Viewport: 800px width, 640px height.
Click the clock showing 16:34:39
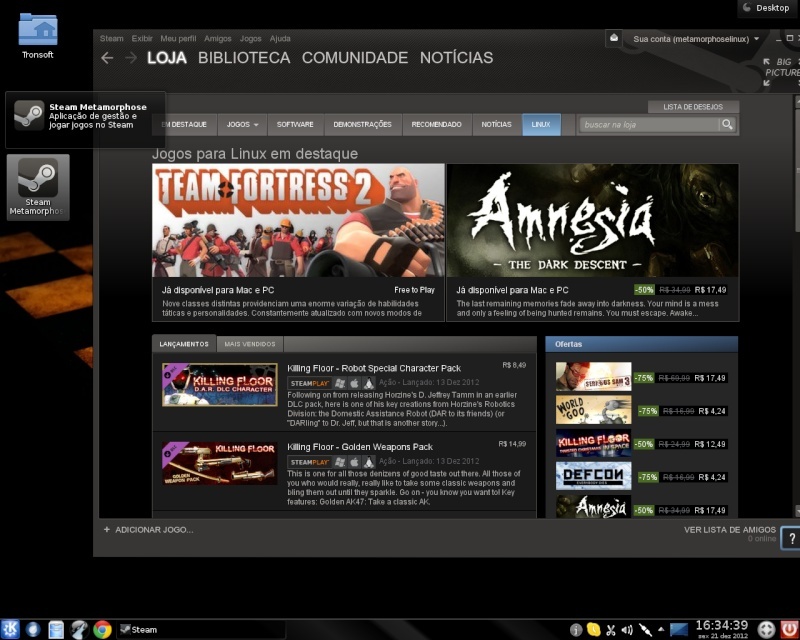(721, 625)
